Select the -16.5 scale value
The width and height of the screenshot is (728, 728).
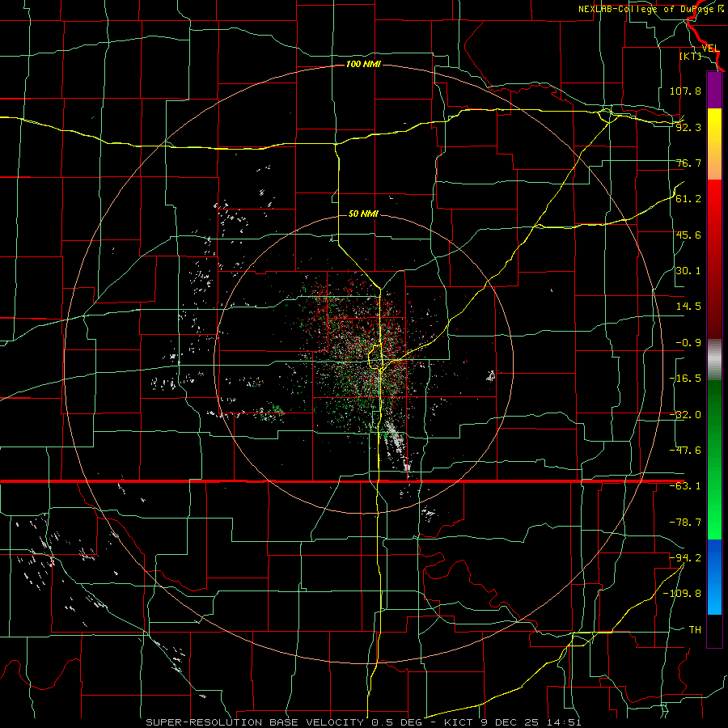(x=685, y=379)
